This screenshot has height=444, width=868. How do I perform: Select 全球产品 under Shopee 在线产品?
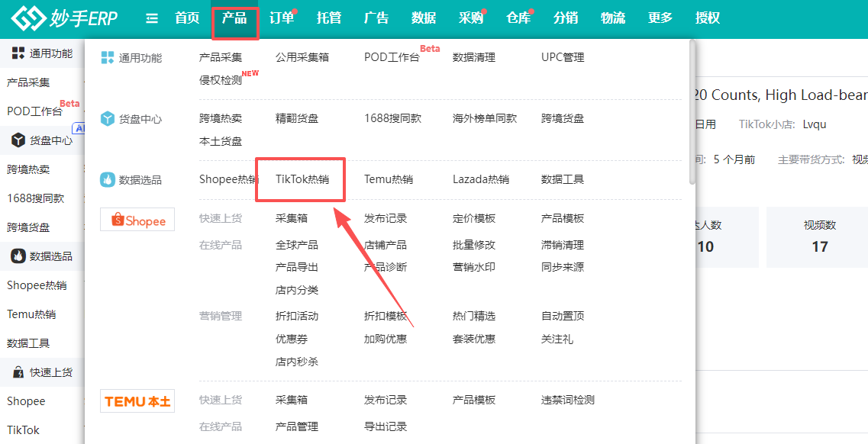click(297, 245)
